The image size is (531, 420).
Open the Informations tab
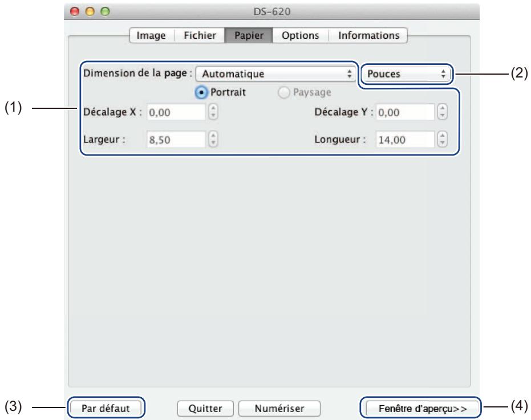point(368,35)
